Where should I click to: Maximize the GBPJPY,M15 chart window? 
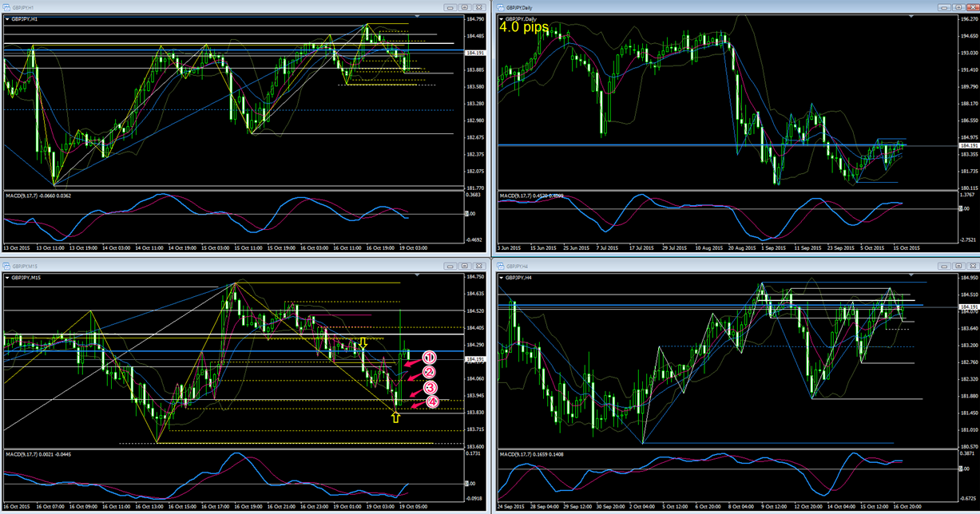(464, 266)
